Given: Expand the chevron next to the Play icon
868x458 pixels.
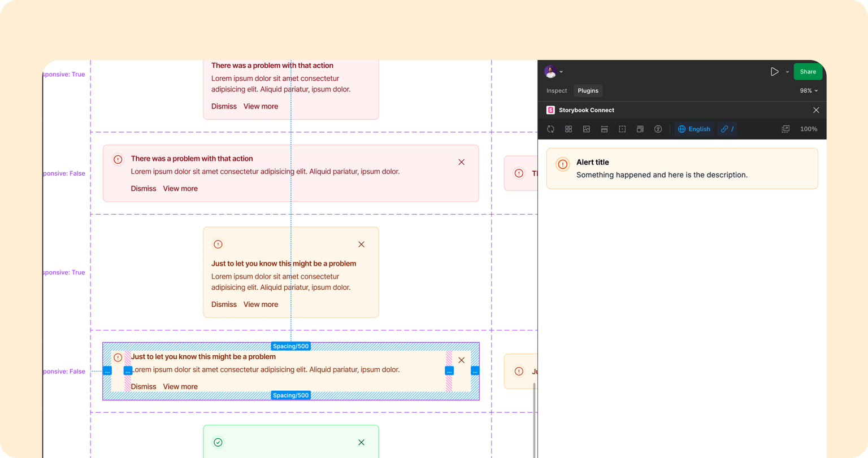Looking at the screenshot, I should [x=787, y=72].
